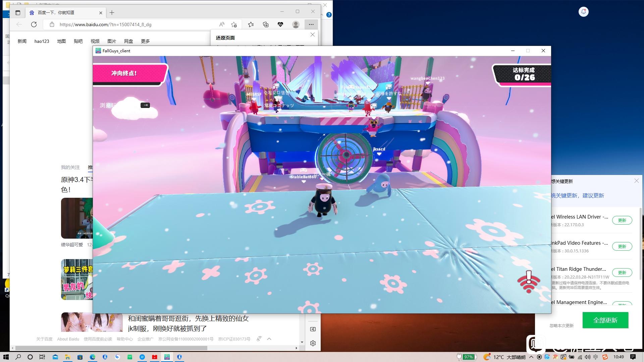This screenshot has height=362, width=644.
Task: View site lock information icon
Action: point(52,24)
